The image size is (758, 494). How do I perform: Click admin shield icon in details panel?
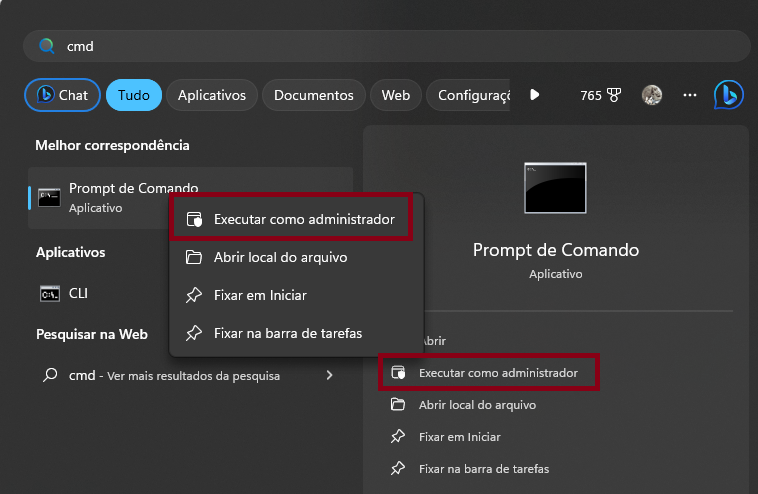[x=398, y=373]
